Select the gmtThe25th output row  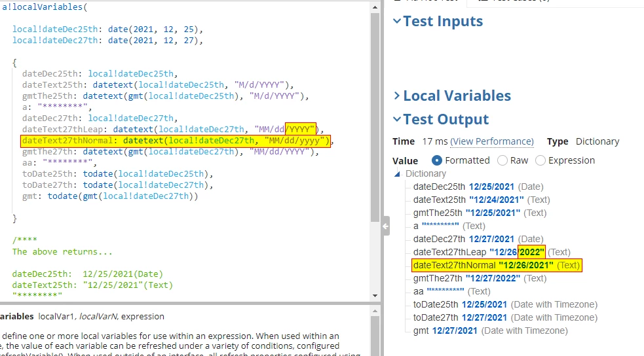(x=480, y=213)
